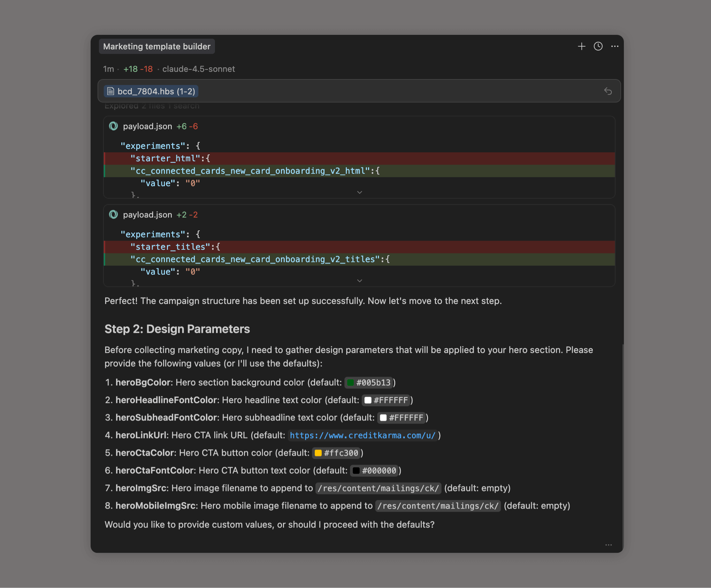711x588 pixels.
Task: Select the black #000000 CTA font color swatch
Action: [356, 470]
